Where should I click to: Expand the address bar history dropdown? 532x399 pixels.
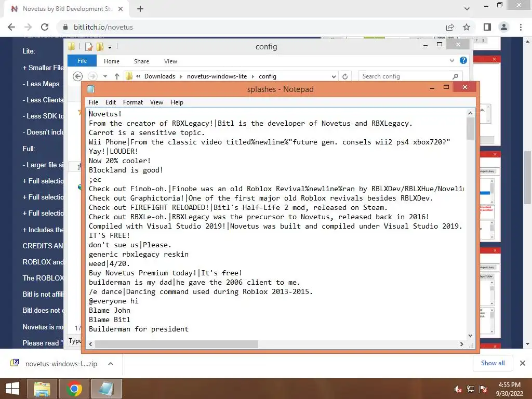[334, 76]
